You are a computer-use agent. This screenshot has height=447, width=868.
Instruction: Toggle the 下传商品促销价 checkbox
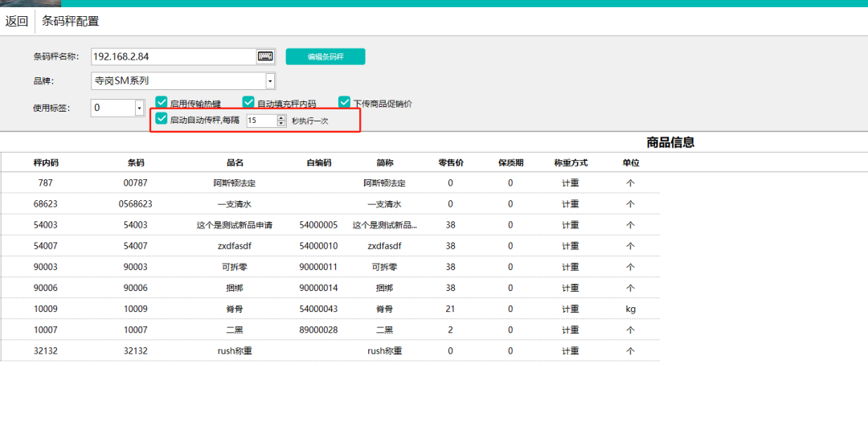[345, 103]
